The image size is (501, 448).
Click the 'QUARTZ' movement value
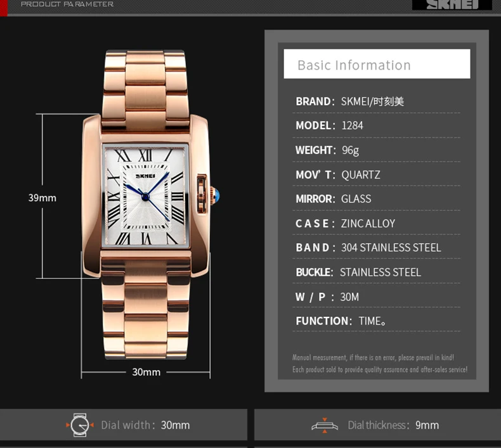click(361, 175)
